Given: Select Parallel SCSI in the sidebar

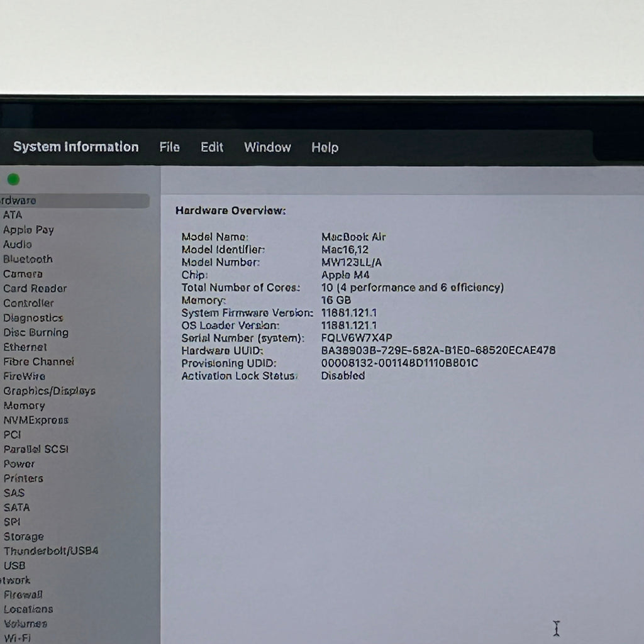Looking at the screenshot, I should [36, 449].
